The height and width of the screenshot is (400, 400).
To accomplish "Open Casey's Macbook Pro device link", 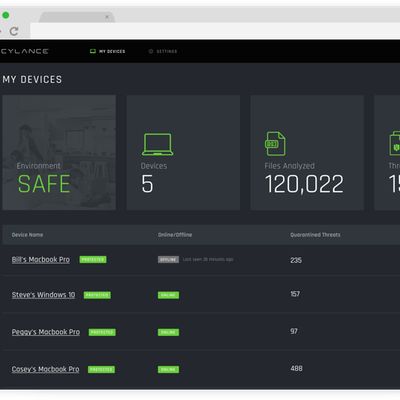I will 45,369.
